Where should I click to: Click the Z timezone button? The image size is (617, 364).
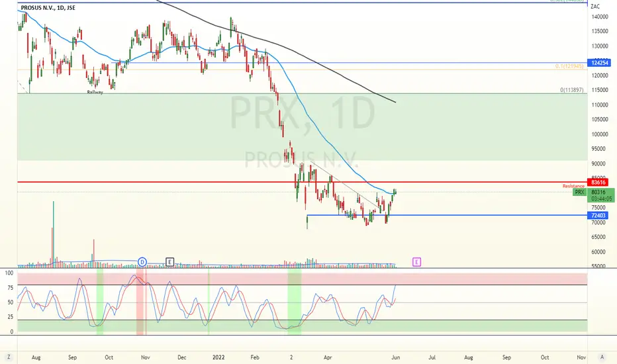click(9, 357)
